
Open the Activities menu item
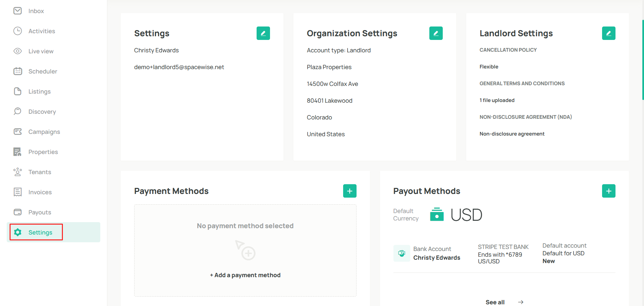(x=42, y=31)
